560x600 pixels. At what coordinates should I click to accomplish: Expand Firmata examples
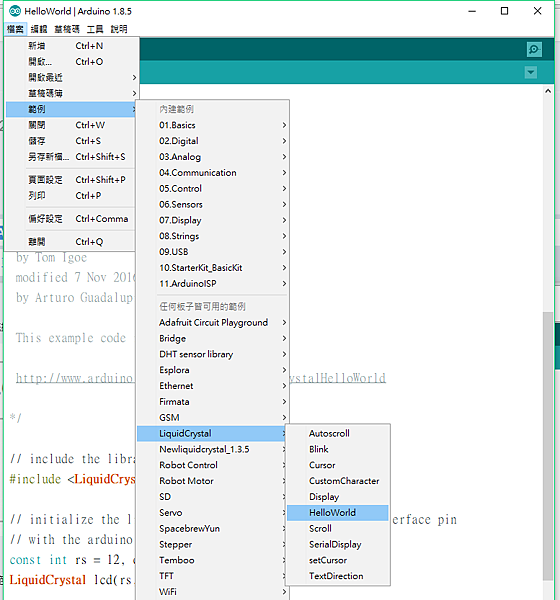(x=212, y=402)
